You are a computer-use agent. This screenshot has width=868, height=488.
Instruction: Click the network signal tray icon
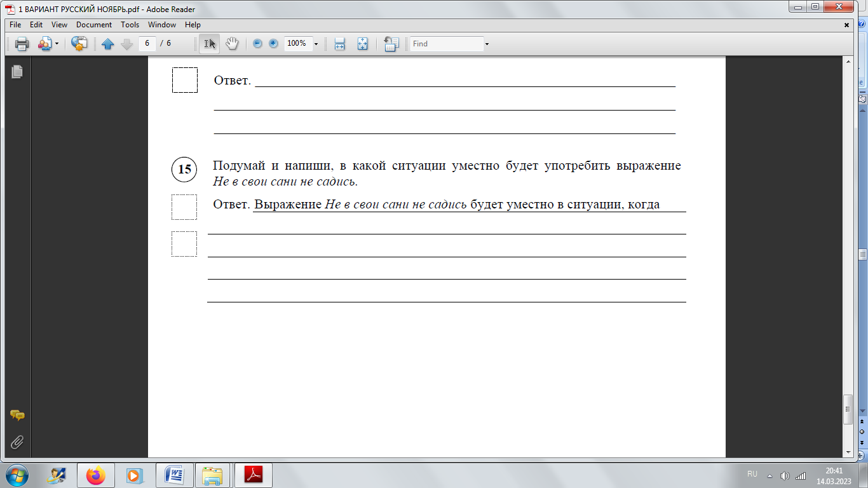(801, 475)
